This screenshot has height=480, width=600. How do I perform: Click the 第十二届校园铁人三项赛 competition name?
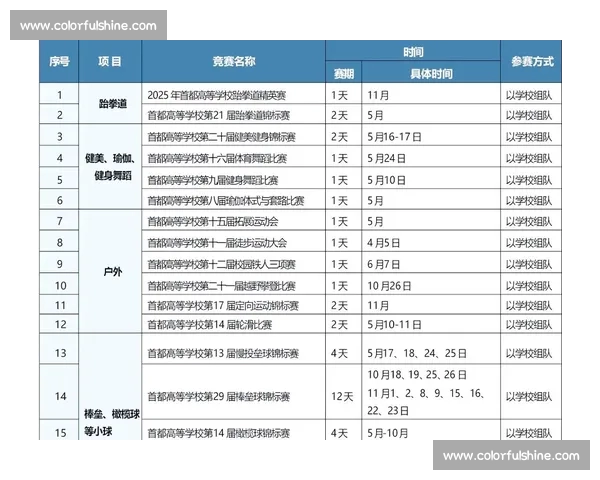click(x=222, y=264)
